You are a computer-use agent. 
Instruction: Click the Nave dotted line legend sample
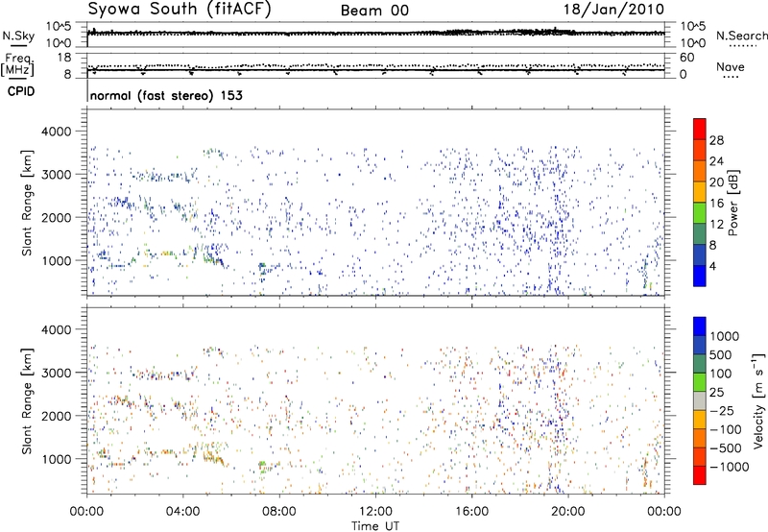coord(731,77)
